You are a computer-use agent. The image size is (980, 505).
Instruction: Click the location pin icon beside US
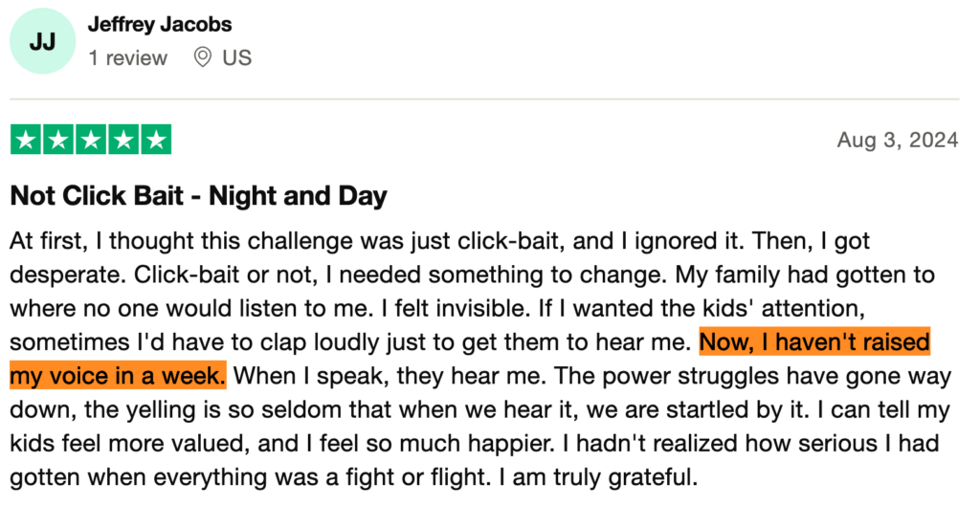202,57
